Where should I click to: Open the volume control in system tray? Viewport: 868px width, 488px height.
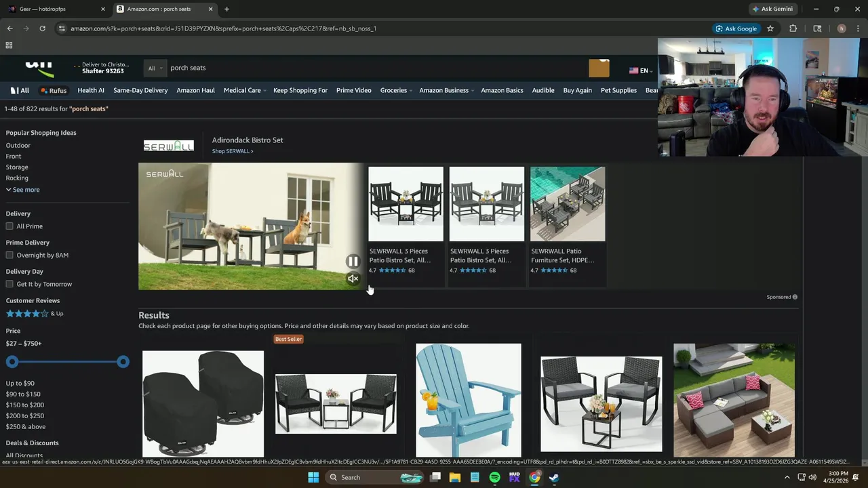812,477
